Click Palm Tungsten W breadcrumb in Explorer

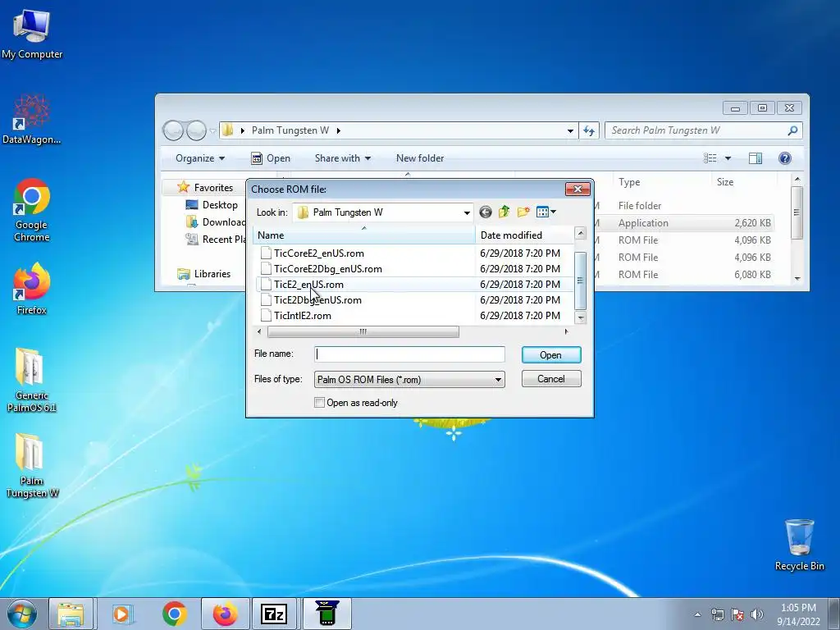pyautogui.click(x=290, y=130)
